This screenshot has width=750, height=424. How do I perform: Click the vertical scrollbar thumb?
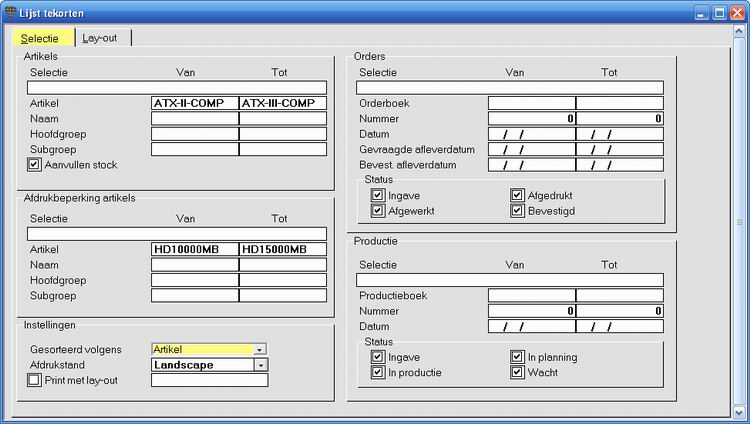click(x=739, y=222)
